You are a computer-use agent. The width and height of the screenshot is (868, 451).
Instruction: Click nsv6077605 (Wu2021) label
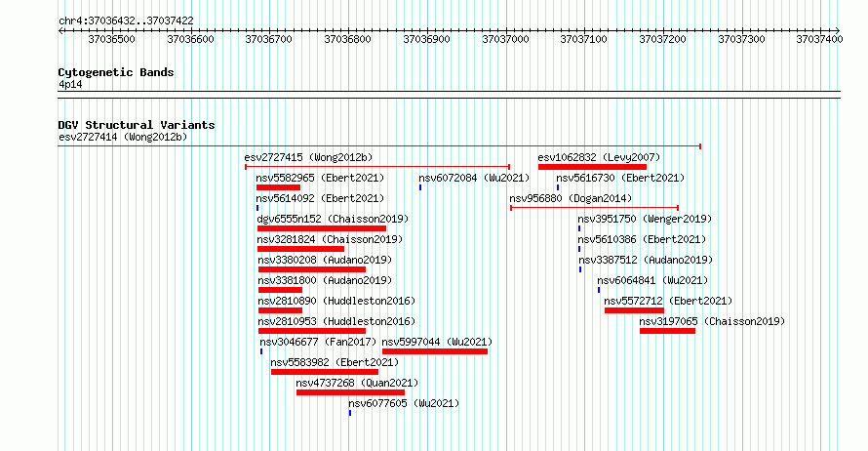pyautogui.click(x=404, y=403)
